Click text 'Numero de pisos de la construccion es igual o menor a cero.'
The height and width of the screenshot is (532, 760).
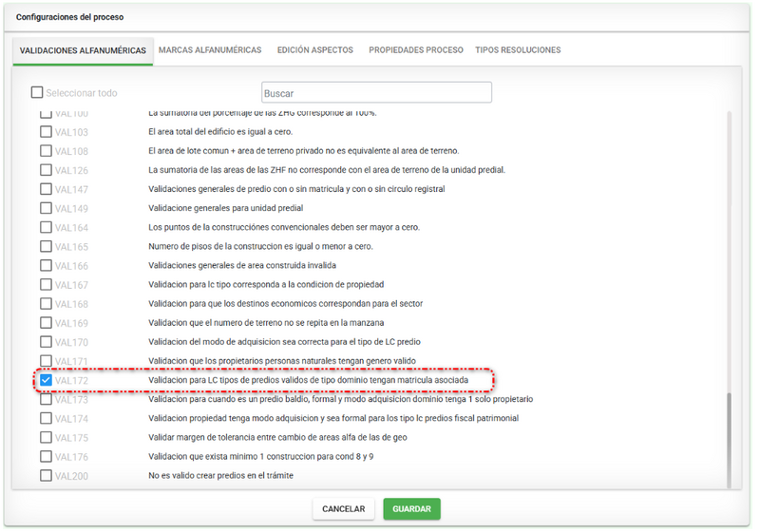(260, 246)
